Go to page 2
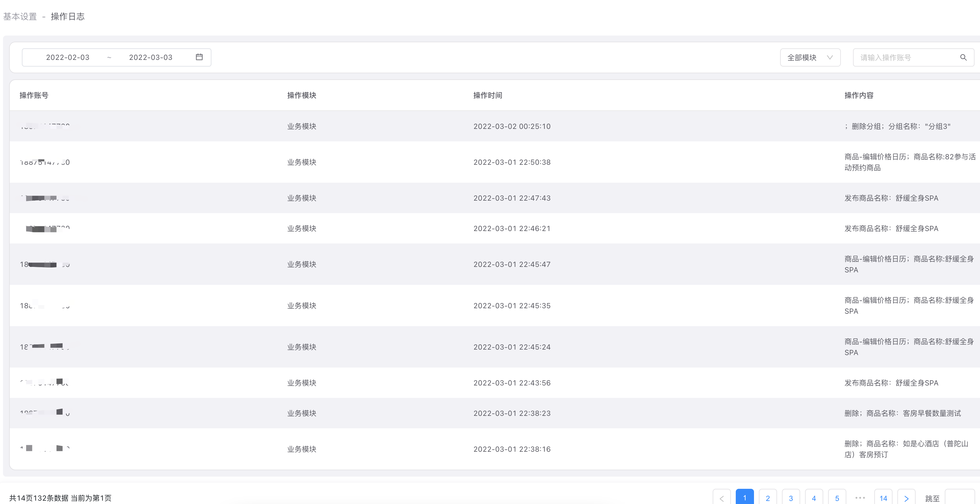The image size is (980, 504). (x=768, y=498)
